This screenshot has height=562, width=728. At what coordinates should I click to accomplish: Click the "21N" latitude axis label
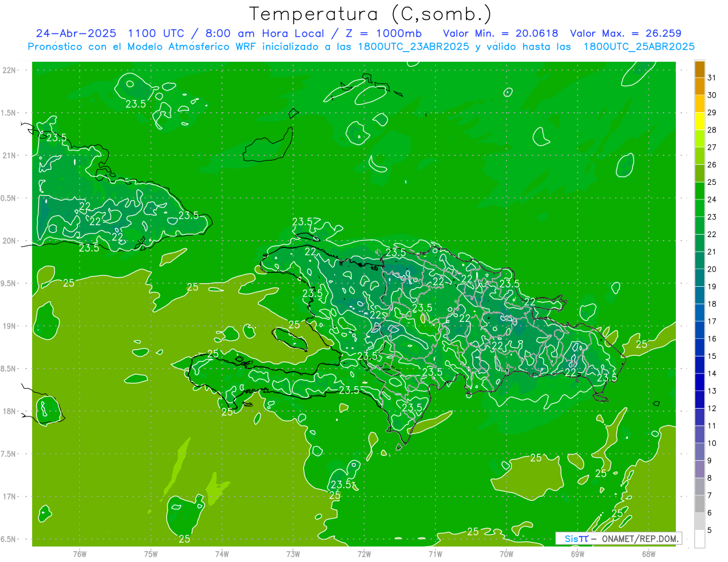tap(9, 155)
